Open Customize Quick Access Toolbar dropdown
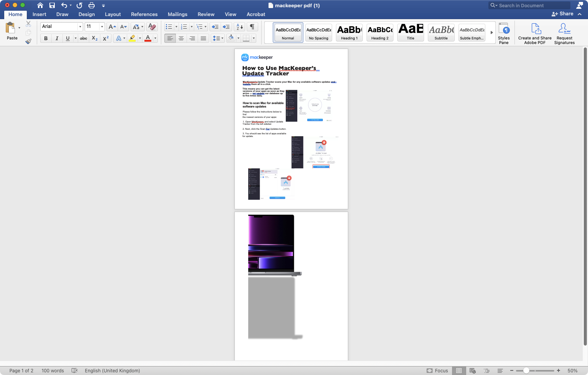The image size is (588, 375). coord(103,5)
